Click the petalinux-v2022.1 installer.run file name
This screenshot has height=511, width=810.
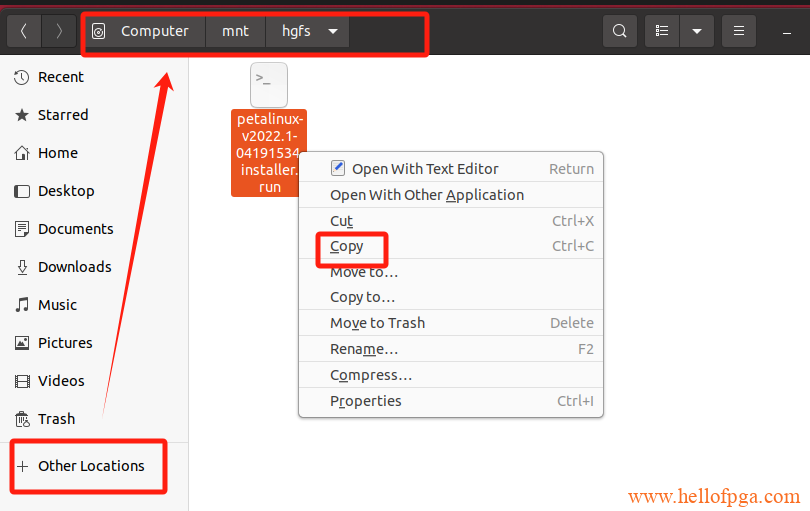click(x=269, y=153)
